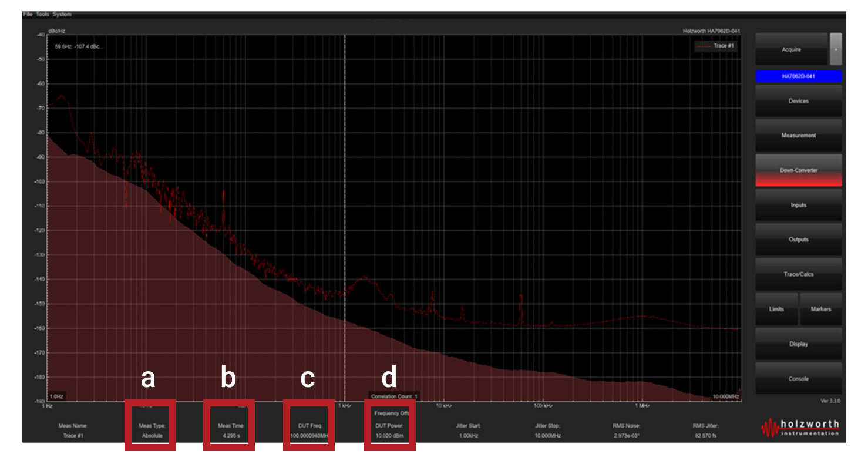Screen dimensions: 868x454
Task: Open the Console panel
Action: pos(798,379)
